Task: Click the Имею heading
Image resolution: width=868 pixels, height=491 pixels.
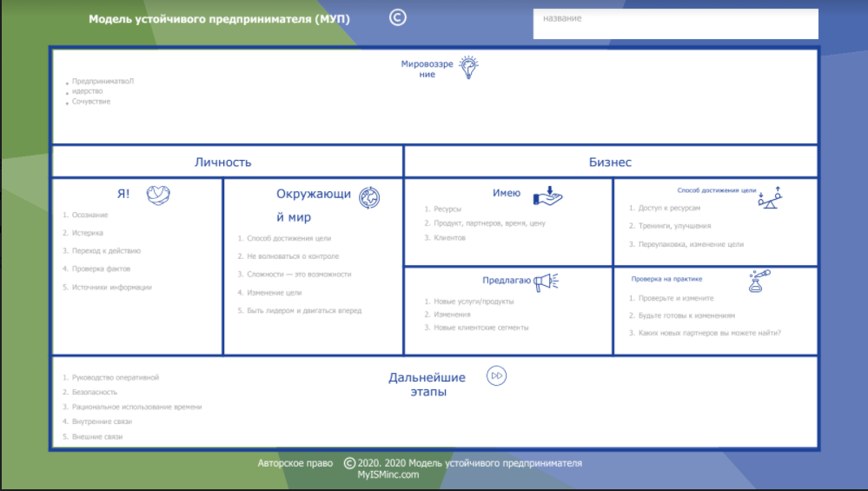Action: tap(507, 193)
